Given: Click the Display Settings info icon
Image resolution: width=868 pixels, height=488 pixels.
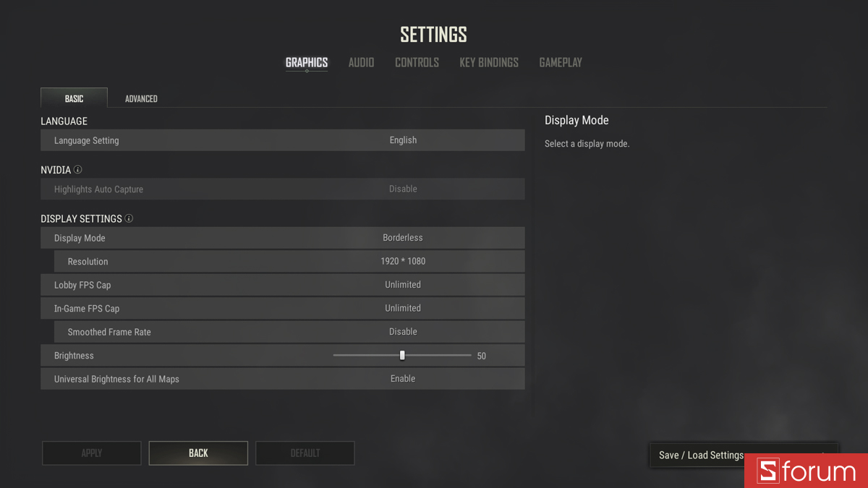Looking at the screenshot, I should tap(129, 218).
